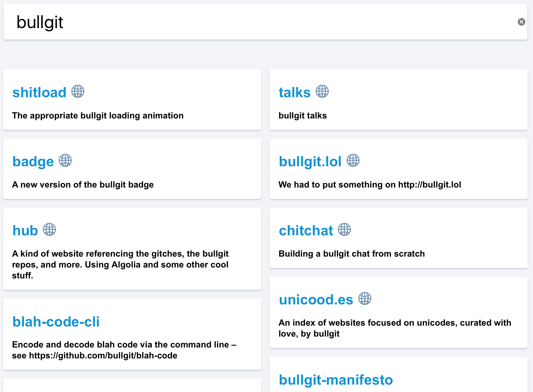This screenshot has height=392, width=533.
Task: Open globe icon beside bullgit.lol title
Action: [x=353, y=161]
